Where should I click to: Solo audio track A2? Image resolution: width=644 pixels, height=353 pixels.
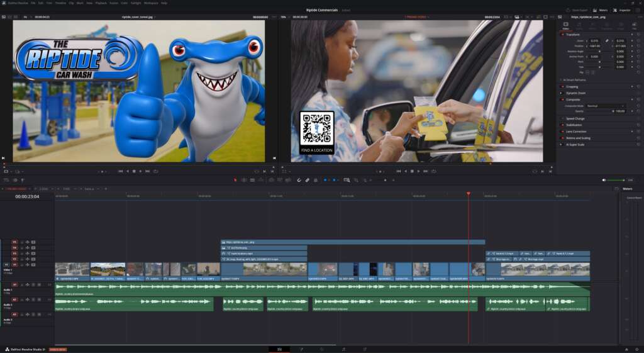33,300
